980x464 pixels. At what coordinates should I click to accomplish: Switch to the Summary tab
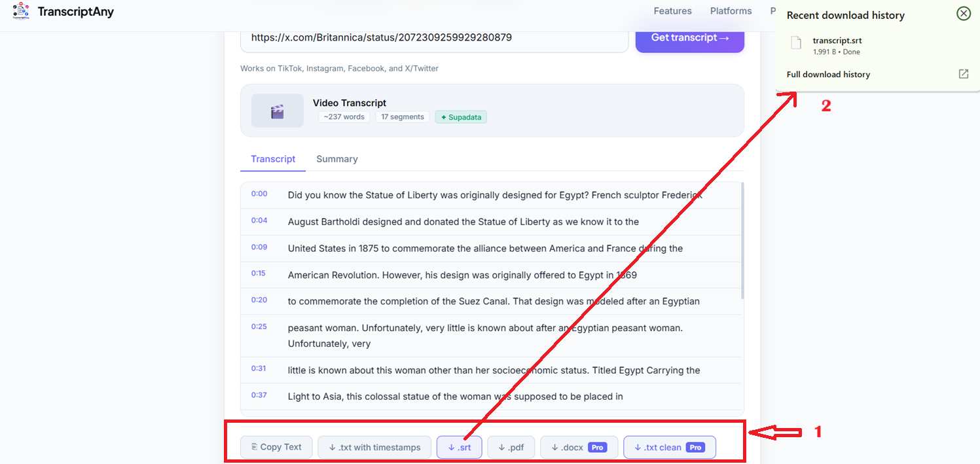tap(337, 159)
